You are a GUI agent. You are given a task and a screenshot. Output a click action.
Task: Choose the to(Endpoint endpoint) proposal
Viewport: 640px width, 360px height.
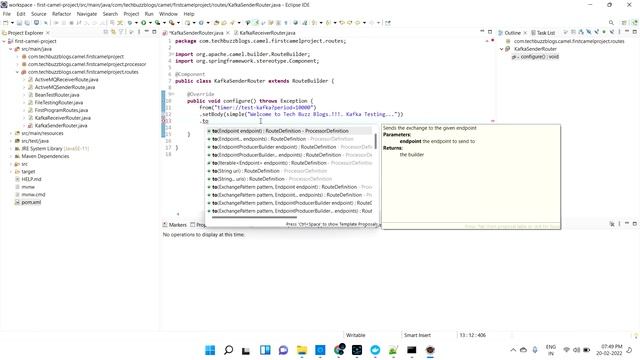point(289,131)
